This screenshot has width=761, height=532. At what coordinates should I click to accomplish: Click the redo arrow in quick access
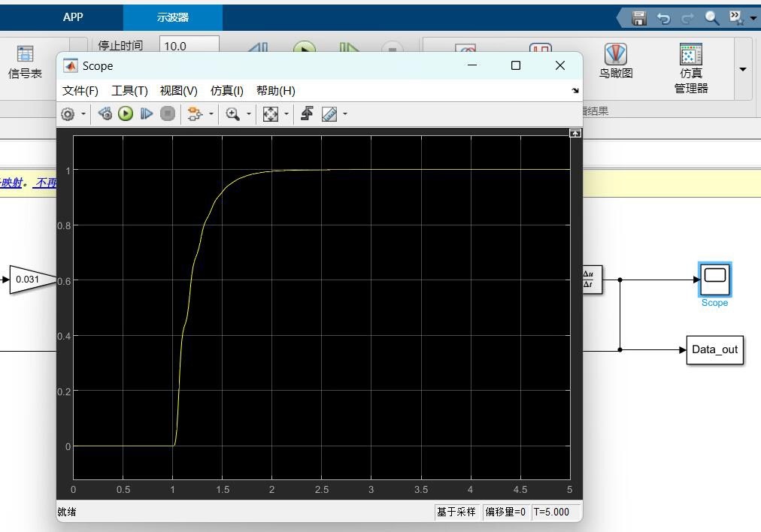688,19
